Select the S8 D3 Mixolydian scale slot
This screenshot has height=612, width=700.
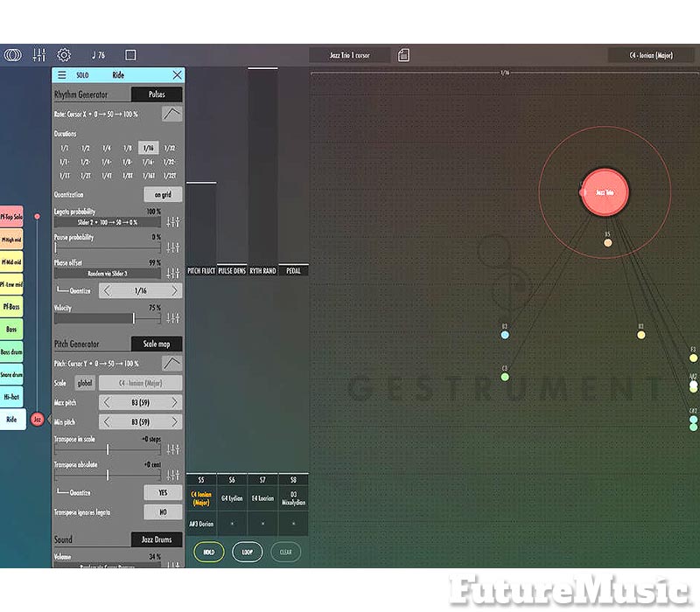pyautogui.click(x=293, y=498)
